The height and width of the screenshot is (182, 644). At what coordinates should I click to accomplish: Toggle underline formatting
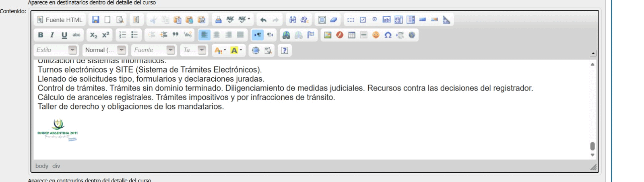pyautogui.click(x=64, y=35)
